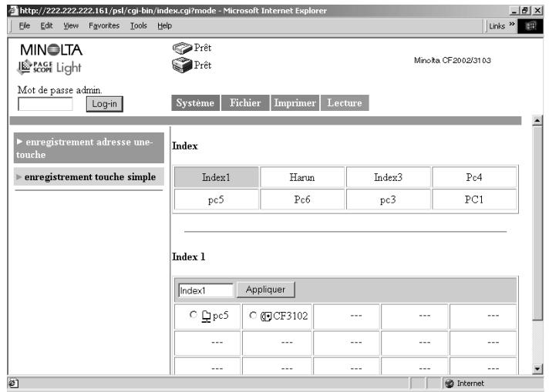Switch to the Imprimer tab
The height and width of the screenshot is (392, 549).
pyautogui.click(x=295, y=102)
